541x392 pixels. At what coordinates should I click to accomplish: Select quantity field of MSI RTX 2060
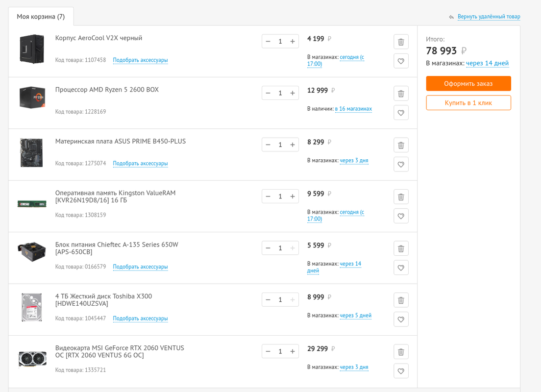point(280,351)
